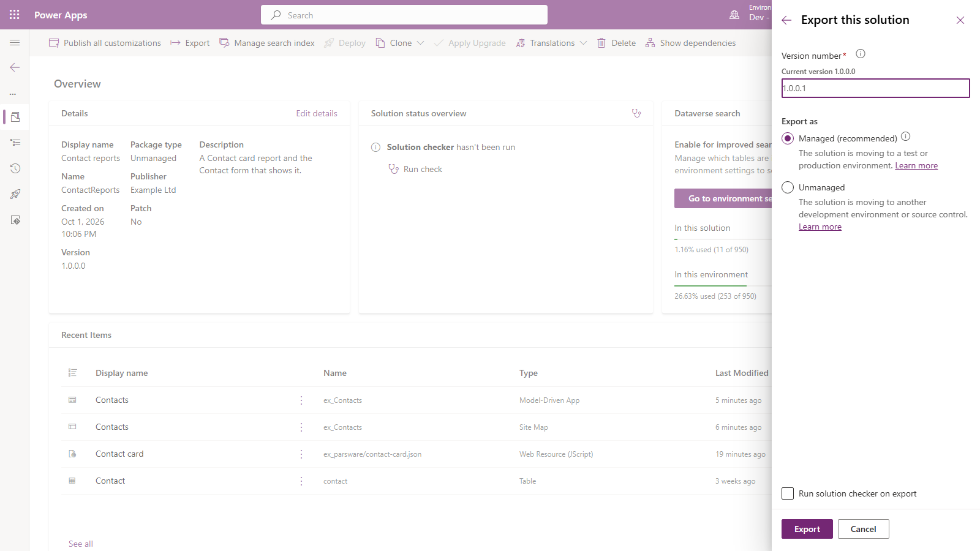Image resolution: width=980 pixels, height=551 pixels.
Task: Open the Pipelines rocket sidebar icon
Action: coord(15,194)
